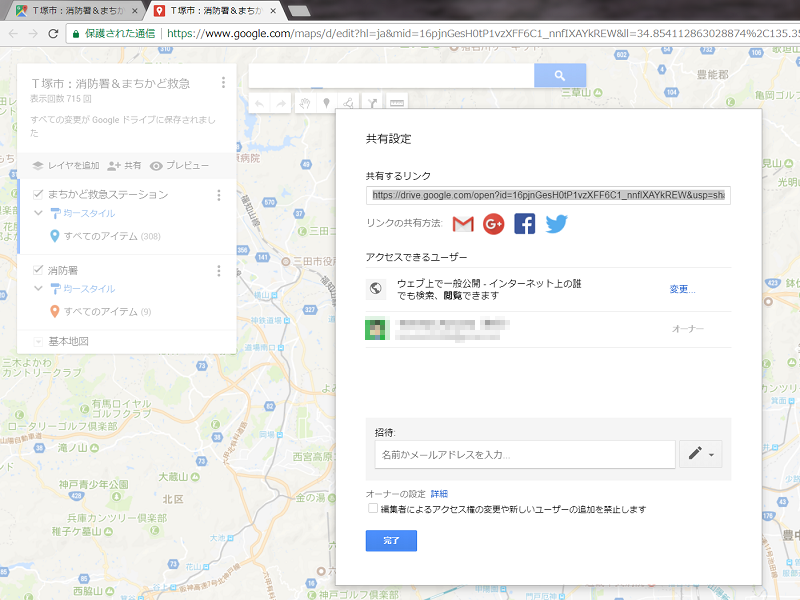
Task: Click プレビュー preview button
Action: 180,166
